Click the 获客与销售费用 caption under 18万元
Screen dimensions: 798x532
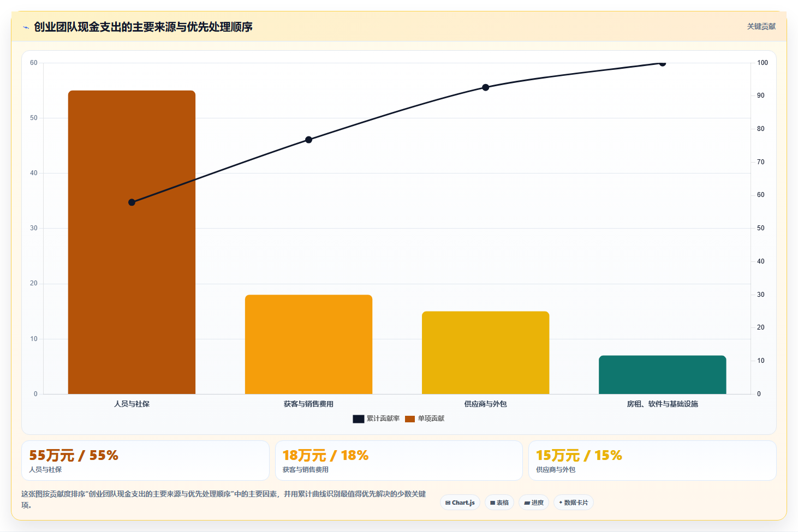coord(305,469)
